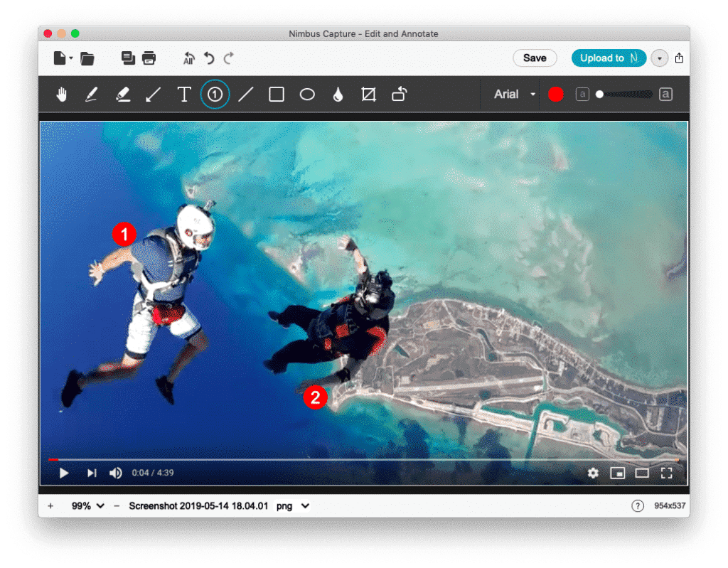
Task: Select the Arrow annotation tool
Action: 152,94
